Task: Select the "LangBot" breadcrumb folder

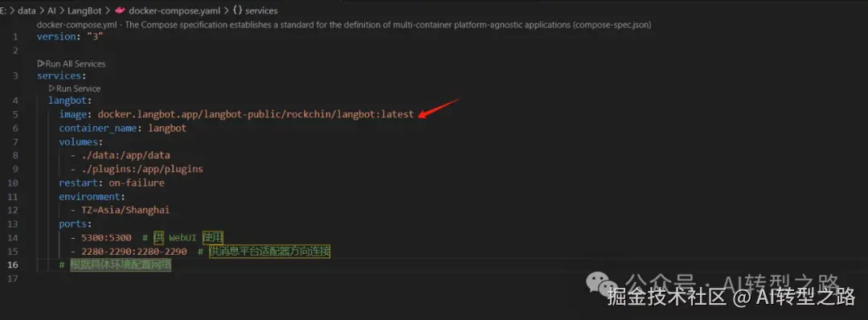Action: (84, 10)
